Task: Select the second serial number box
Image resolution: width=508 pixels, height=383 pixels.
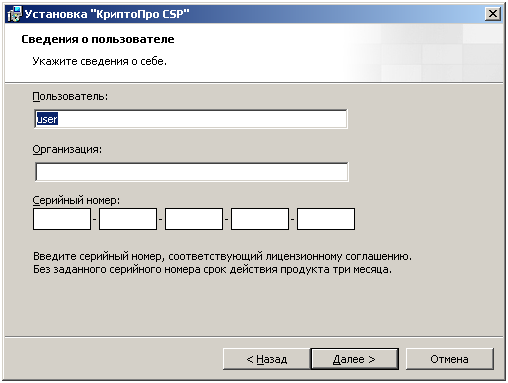Action: (x=128, y=219)
